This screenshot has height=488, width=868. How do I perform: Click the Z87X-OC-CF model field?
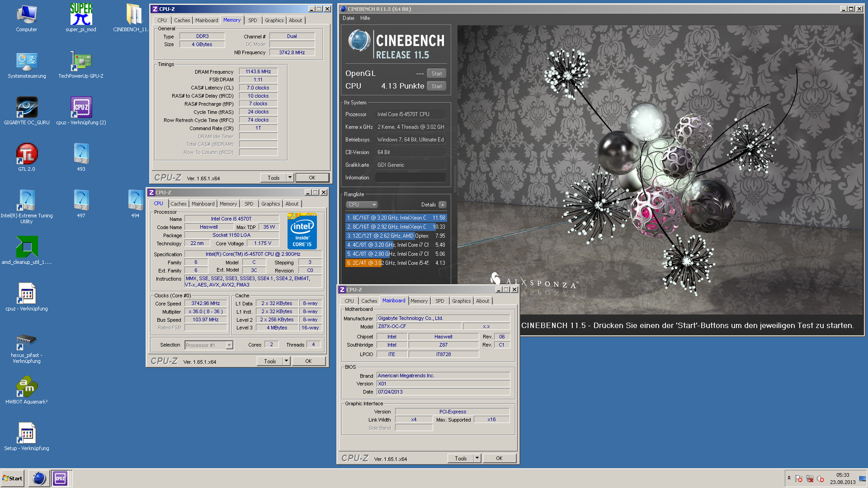(x=419, y=326)
